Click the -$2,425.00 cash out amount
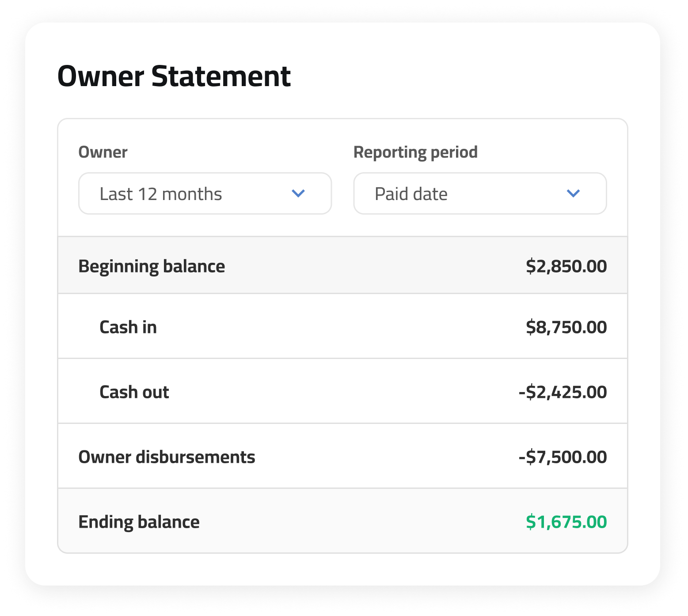688x616 pixels. [563, 392]
